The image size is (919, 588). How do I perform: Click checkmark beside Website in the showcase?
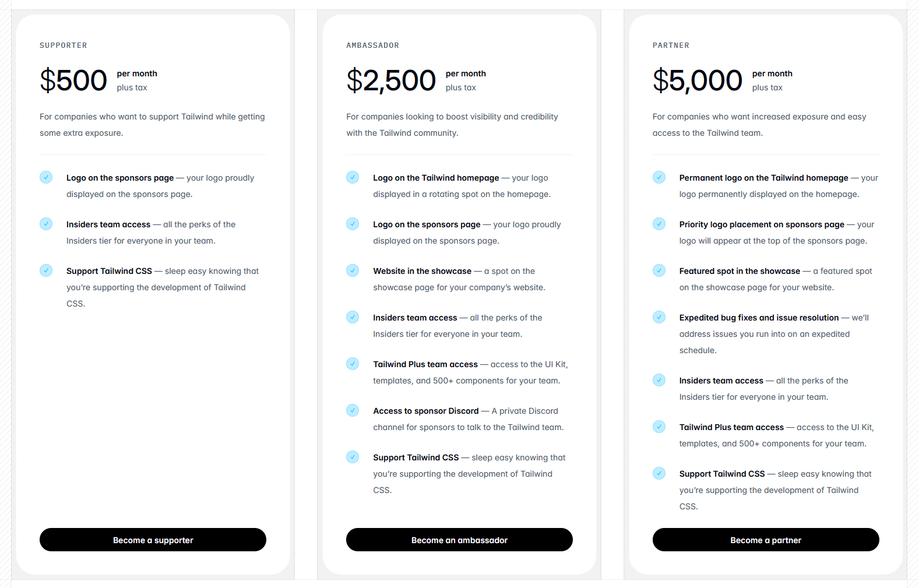click(353, 270)
